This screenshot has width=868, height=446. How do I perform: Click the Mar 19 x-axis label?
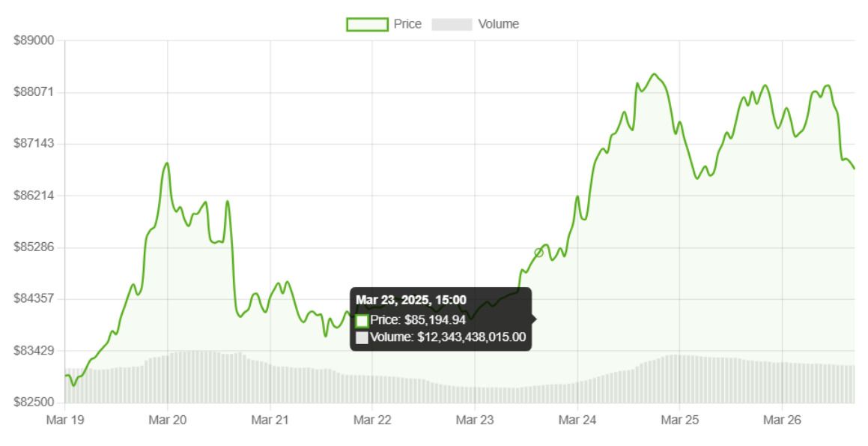[x=65, y=420]
